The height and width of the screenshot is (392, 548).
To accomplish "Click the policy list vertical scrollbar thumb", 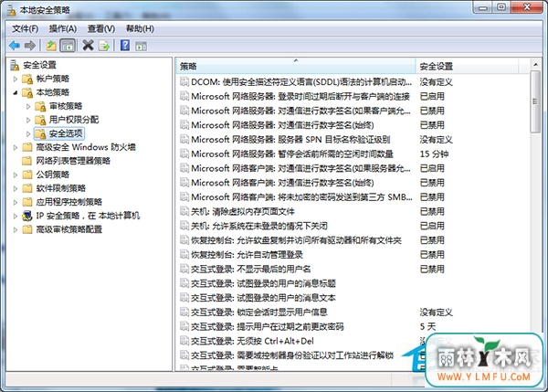I will (534, 101).
